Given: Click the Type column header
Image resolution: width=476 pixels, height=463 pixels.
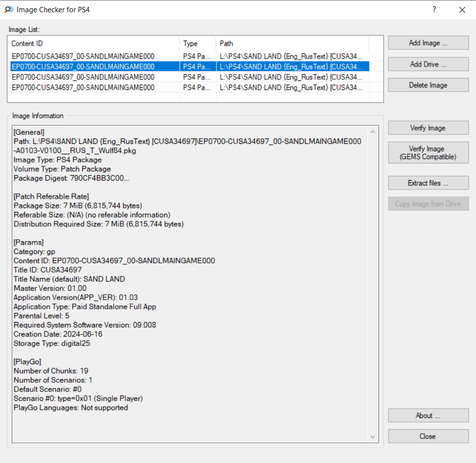Looking at the screenshot, I should [197, 44].
